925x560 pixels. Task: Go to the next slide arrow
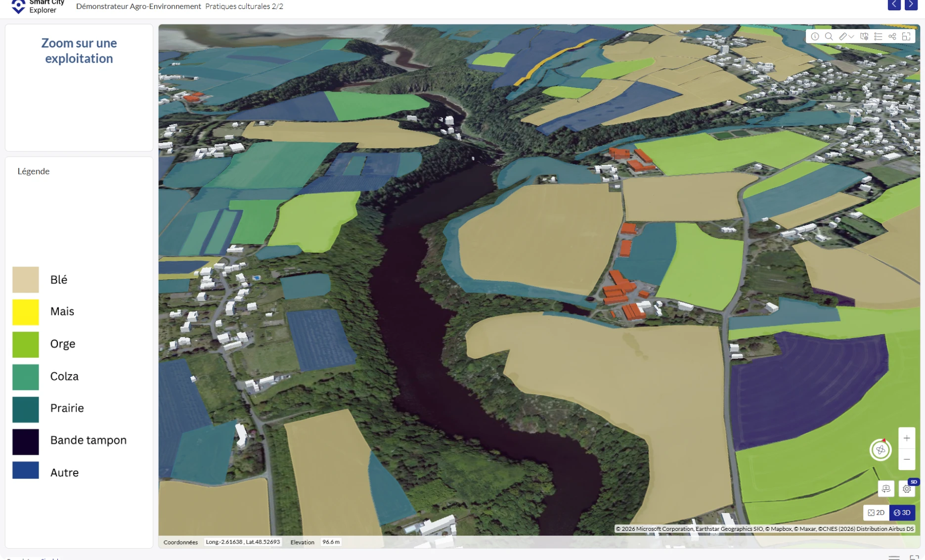pyautogui.click(x=911, y=4)
